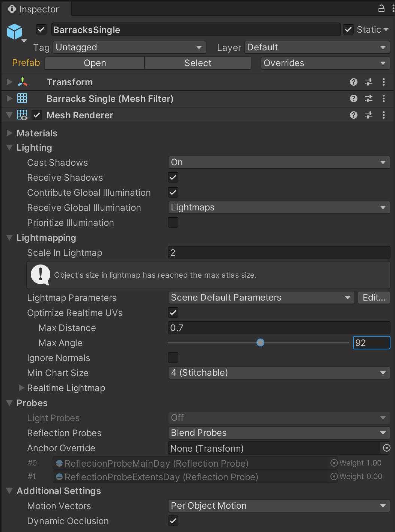Click the Inspector lock icon

381,8
